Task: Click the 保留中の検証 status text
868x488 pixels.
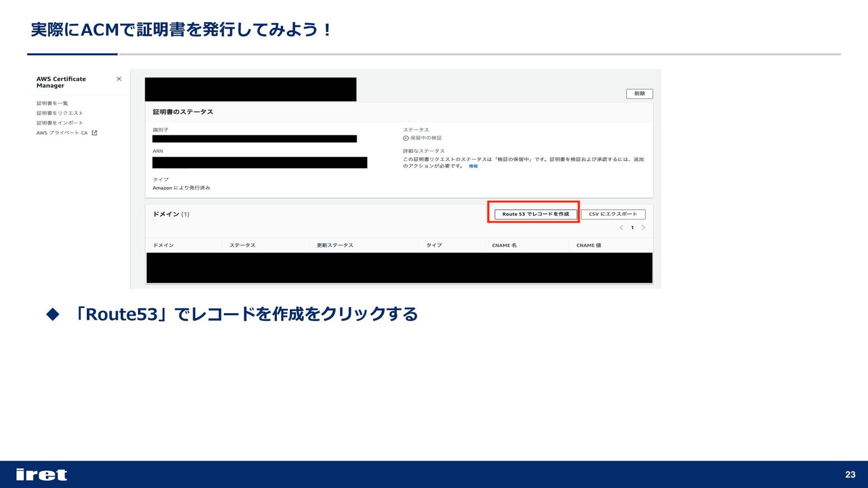Action: pyautogui.click(x=426, y=138)
